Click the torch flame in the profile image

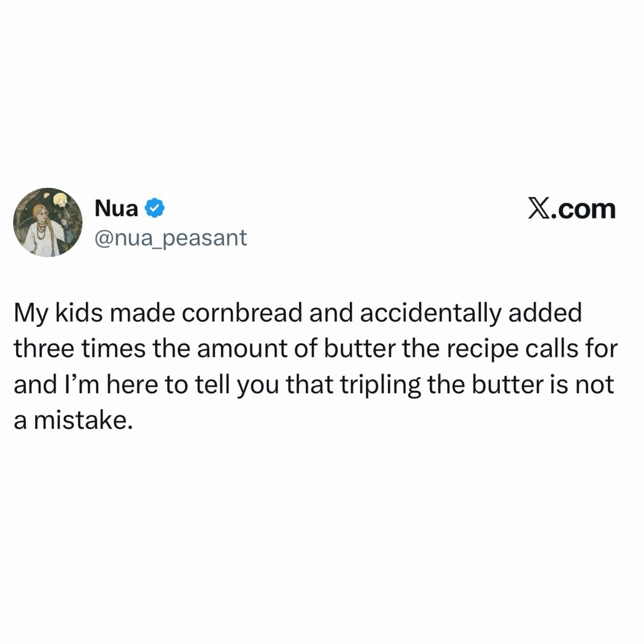click(x=60, y=200)
